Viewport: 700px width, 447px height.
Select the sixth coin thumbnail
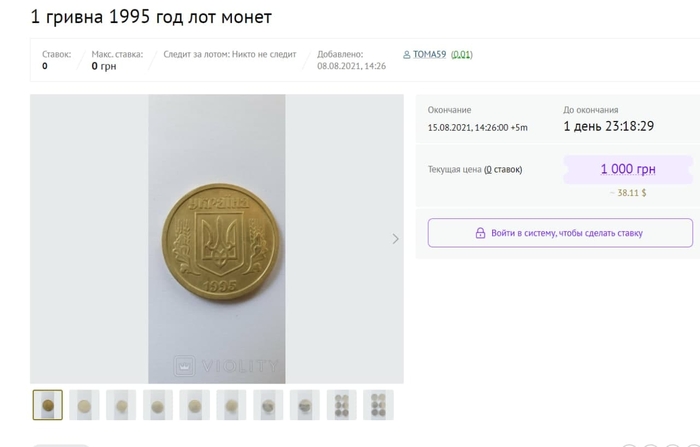231,405
